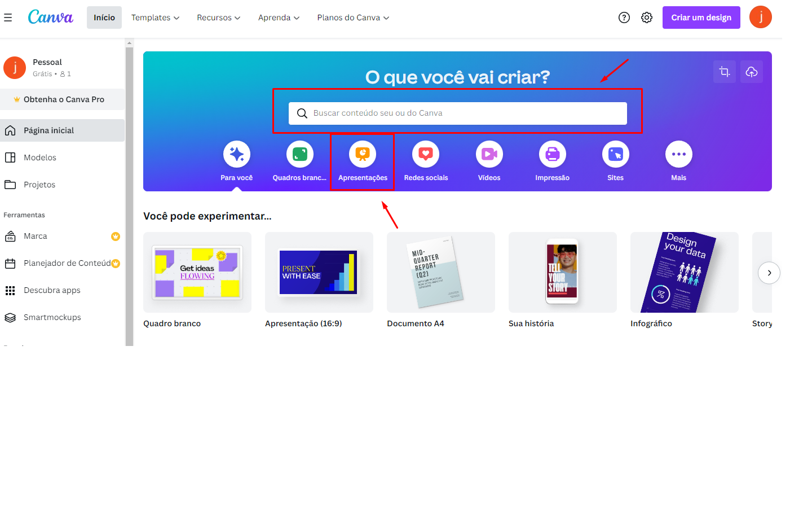Viewport: 812px width, 508px height.
Task: Open settings gear icon
Action: tap(647, 17)
